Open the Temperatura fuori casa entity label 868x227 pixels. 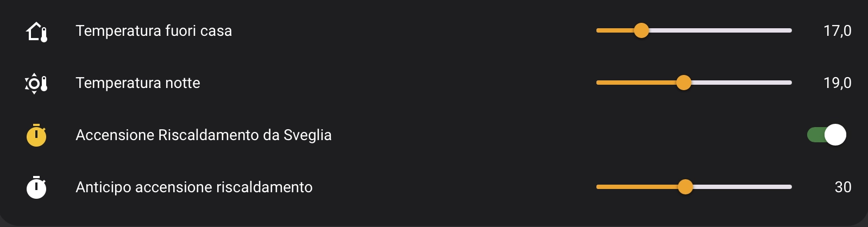(x=154, y=31)
